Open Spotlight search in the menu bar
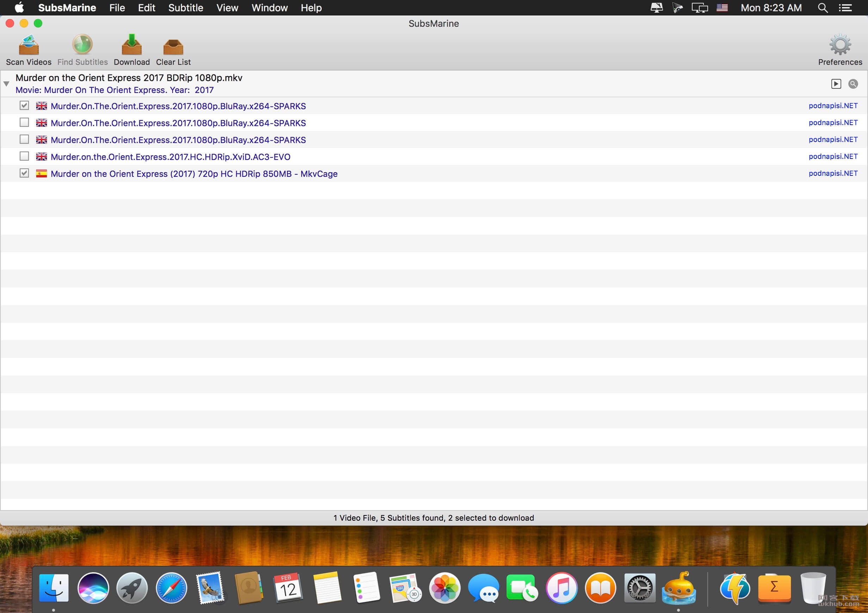This screenshot has height=613, width=868. pos(823,7)
